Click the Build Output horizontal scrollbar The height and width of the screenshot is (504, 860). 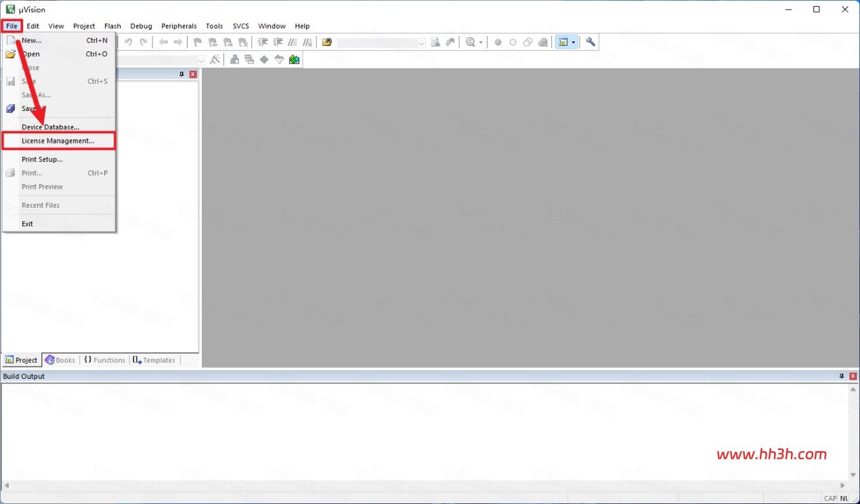coord(425,485)
